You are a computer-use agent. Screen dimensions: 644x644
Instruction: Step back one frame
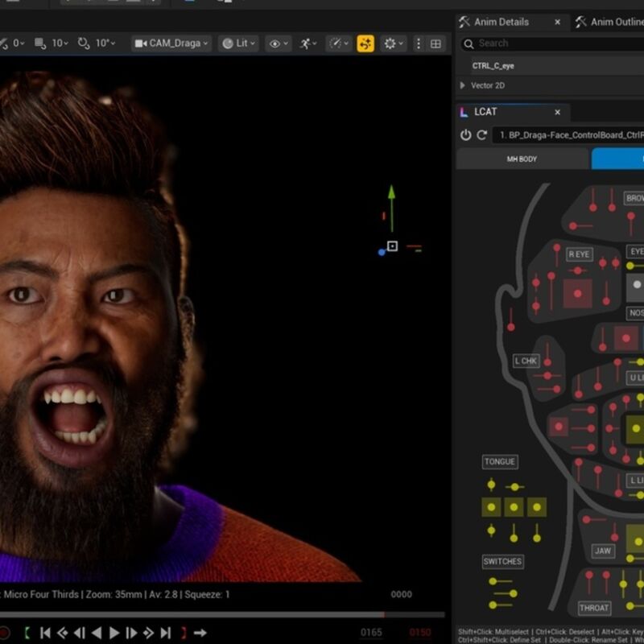coord(80,633)
